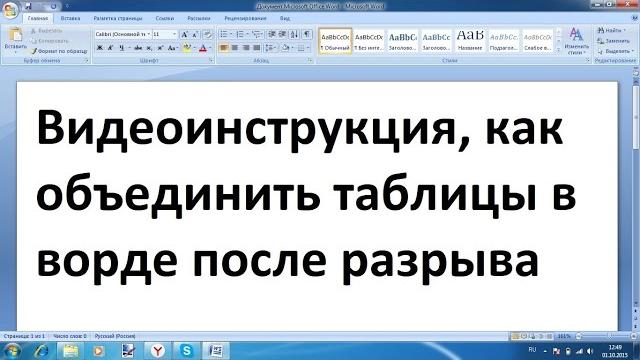Toggle strikethrough (abc) formatting
The image size is (640, 360).
coord(138,48)
